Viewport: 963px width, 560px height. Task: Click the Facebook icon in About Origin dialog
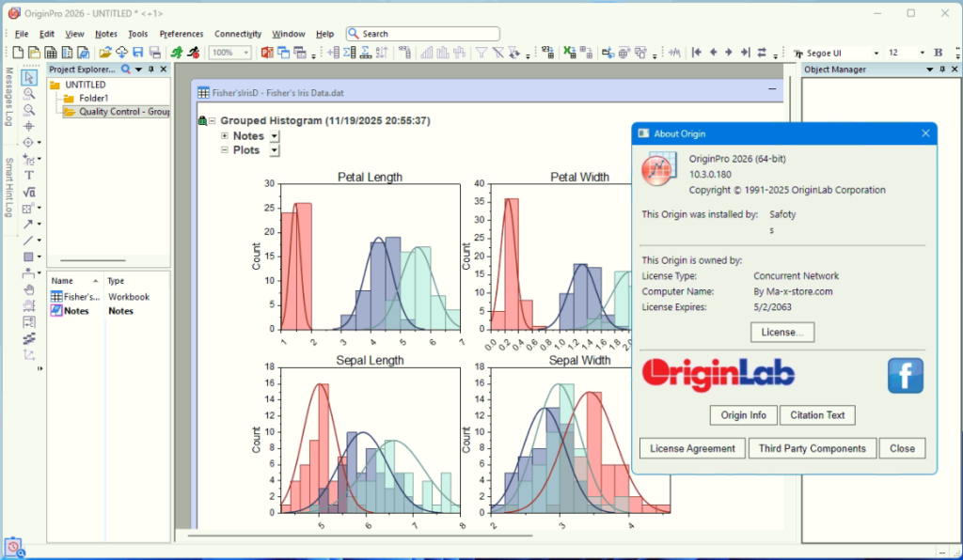point(904,375)
